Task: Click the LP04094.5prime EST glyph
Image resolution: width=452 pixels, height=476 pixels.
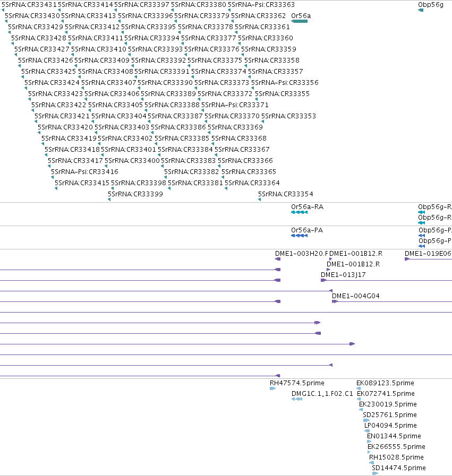Action: click(367, 431)
